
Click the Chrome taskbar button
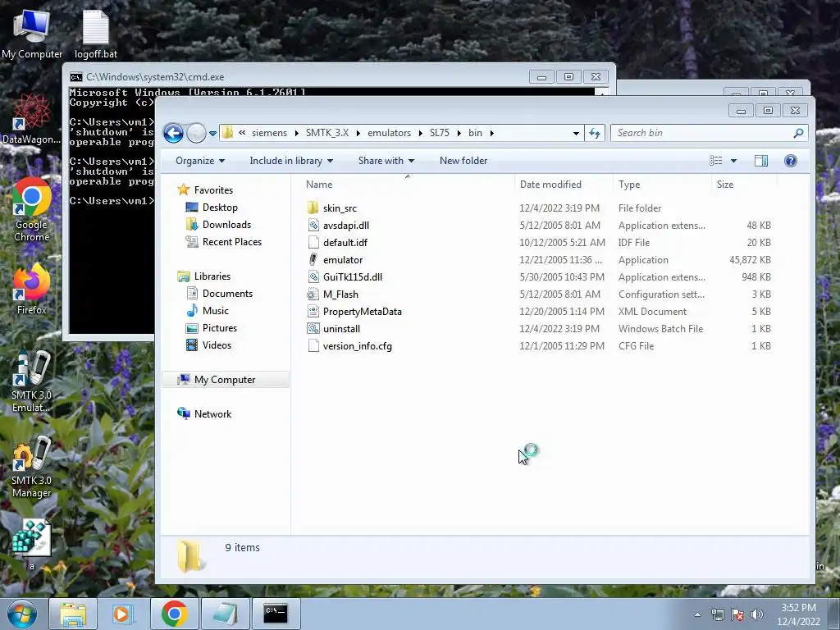coord(174,614)
